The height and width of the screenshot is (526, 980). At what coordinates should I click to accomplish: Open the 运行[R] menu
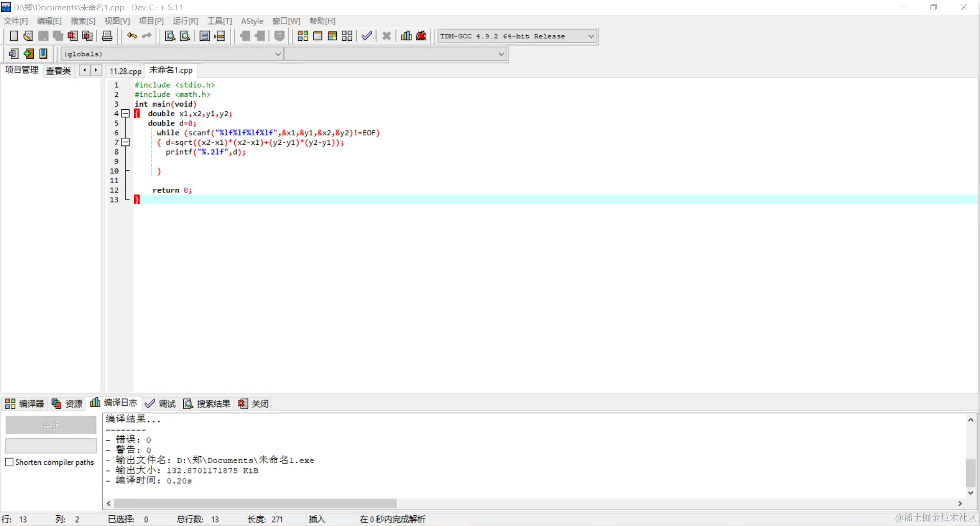185,21
